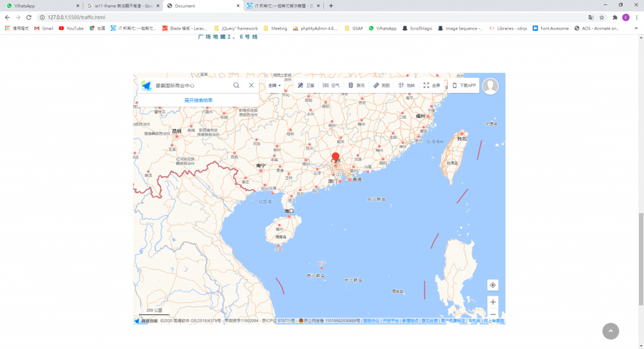Viewport: 644px width, 349px height.
Task: Open the GSAP bookmark folder
Action: pyautogui.click(x=353, y=28)
